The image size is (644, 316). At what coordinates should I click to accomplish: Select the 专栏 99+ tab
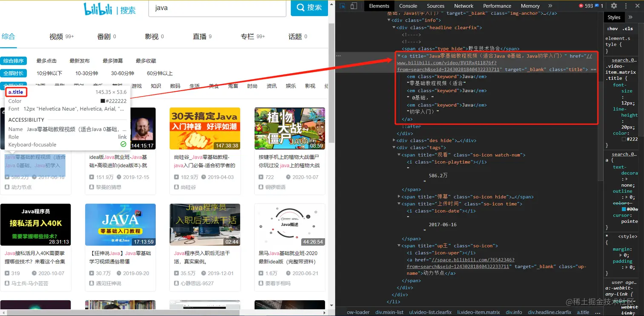point(253,37)
